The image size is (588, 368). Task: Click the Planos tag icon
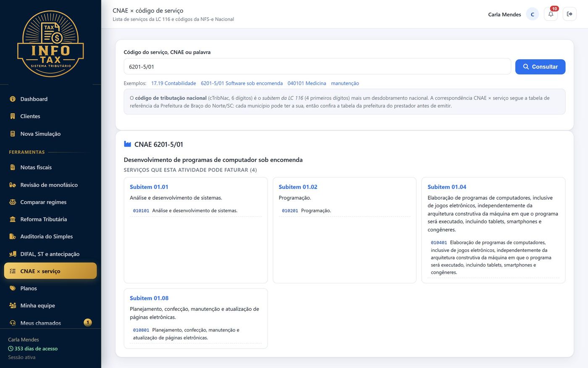tap(13, 289)
